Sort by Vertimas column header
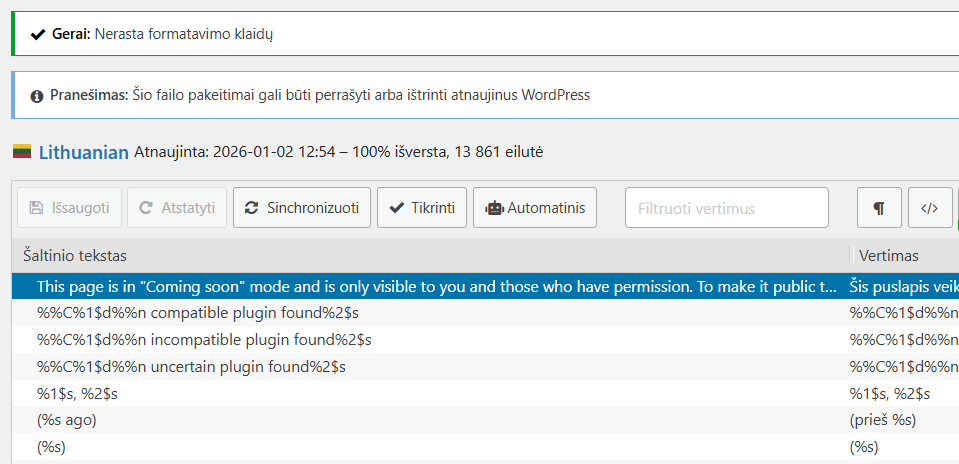Viewport: 959px width, 464px height. (888, 255)
